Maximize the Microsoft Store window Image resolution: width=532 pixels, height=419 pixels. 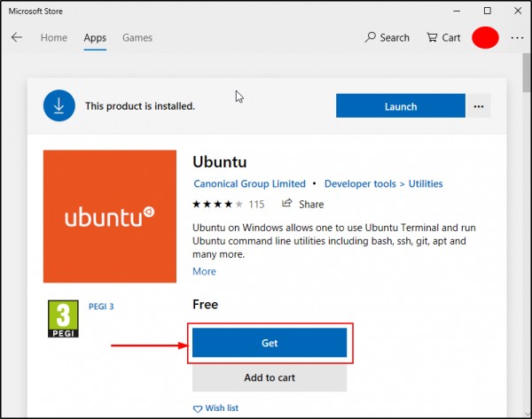487,11
